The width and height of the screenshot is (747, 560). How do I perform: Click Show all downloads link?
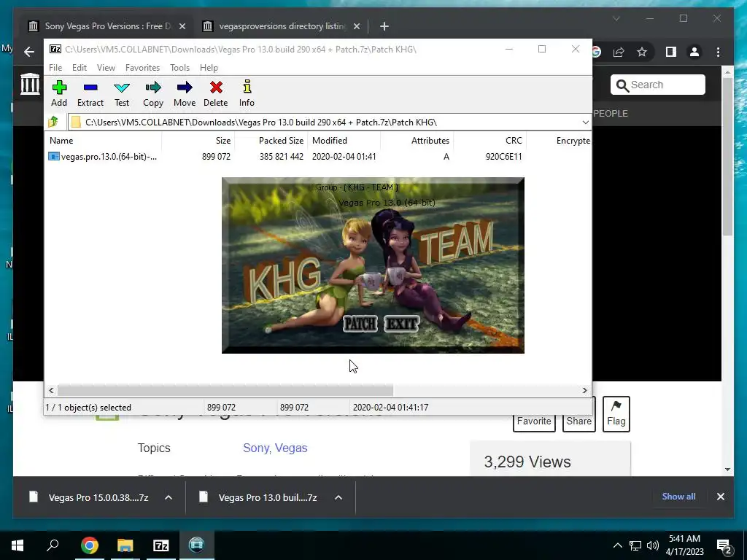click(x=678, y=496)
